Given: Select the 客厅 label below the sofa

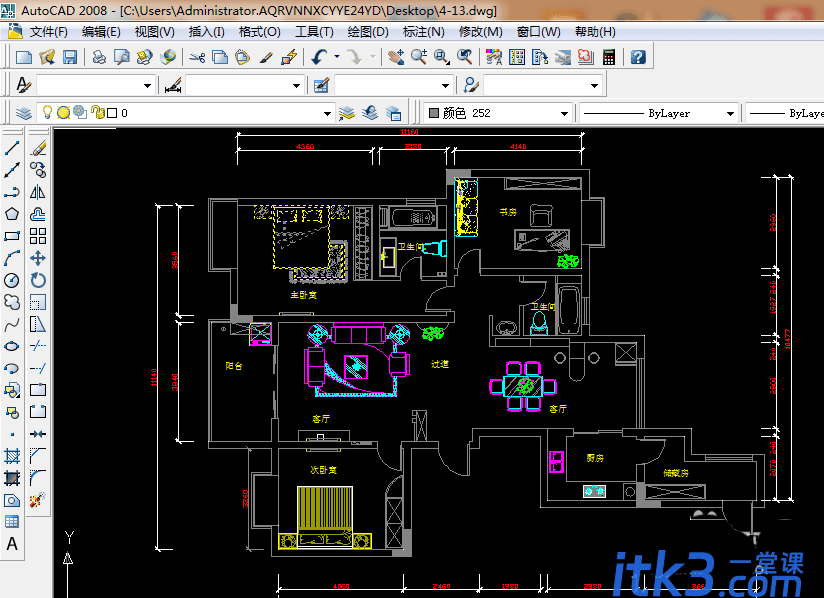Looking at the screenshot, I should click(x=321, y=419).
